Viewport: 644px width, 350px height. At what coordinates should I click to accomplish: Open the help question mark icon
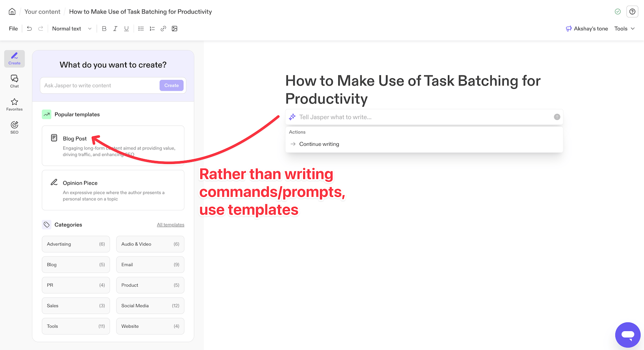632,12
